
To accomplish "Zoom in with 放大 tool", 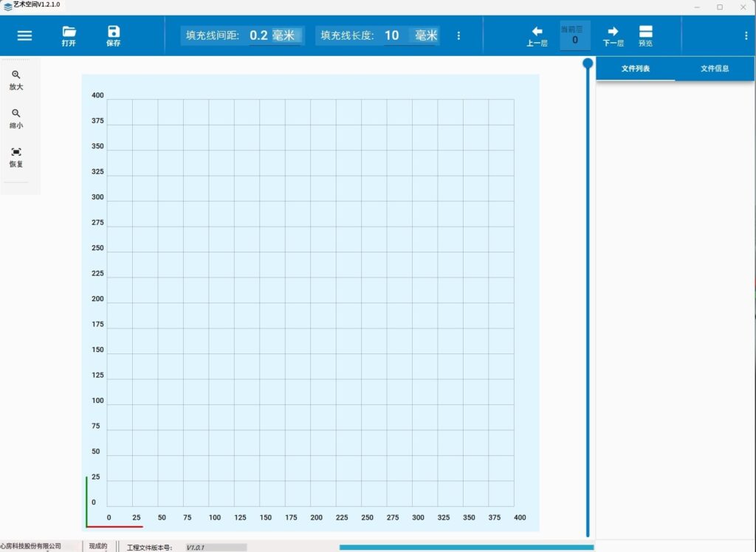I will [16, 80].
